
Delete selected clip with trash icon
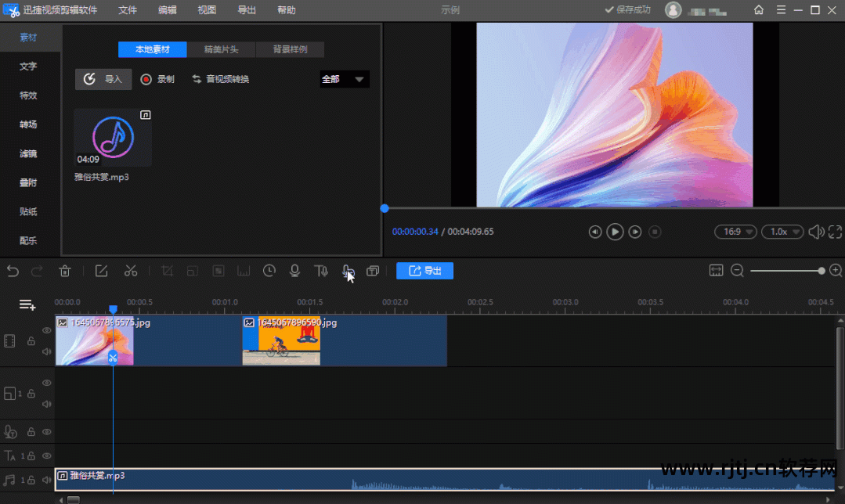(65, 272)
